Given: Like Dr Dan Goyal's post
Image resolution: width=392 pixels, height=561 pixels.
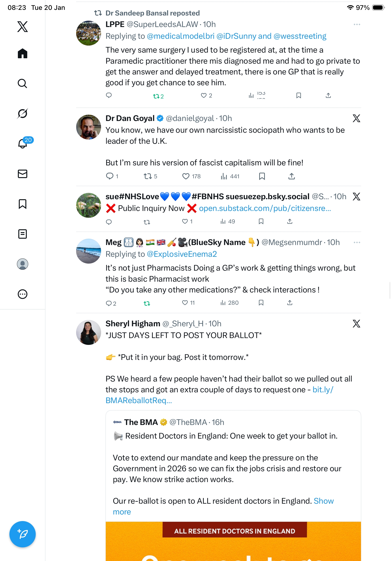Looking at the screenshot, I should pyautogui.click(x=186, y=176).
